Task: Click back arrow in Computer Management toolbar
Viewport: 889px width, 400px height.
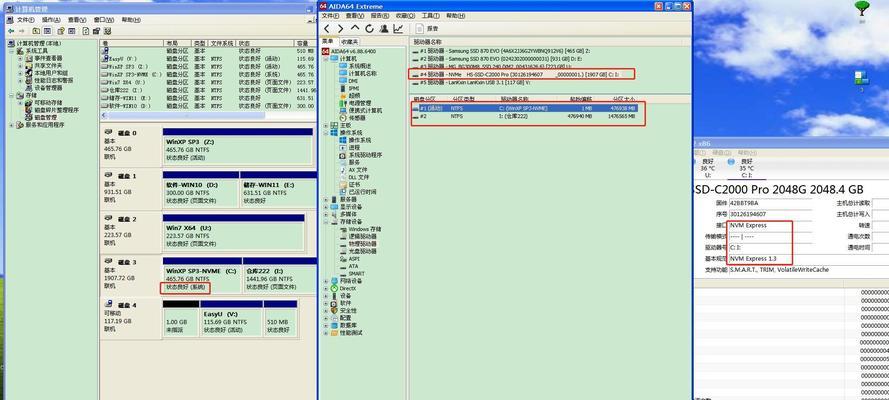Action: pos(11,31)
